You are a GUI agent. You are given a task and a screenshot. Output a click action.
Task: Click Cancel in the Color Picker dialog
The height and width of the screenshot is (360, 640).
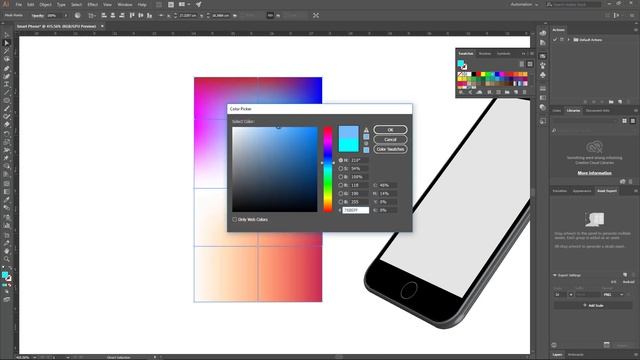click(x=390, y=140)
